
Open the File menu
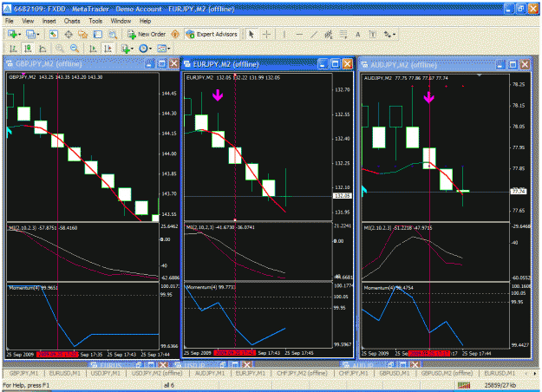[x=10, y=21]
